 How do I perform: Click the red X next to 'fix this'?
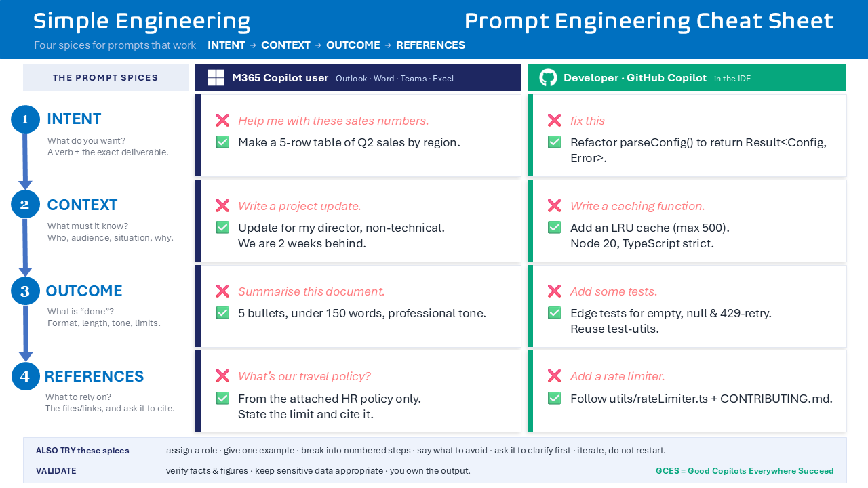(554, 121)
